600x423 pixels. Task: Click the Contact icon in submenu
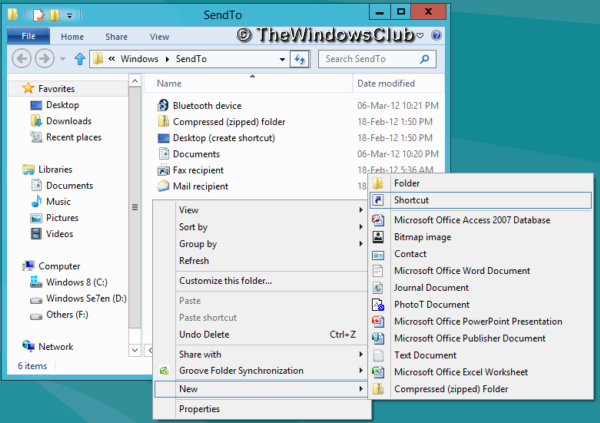coord(378,254)
